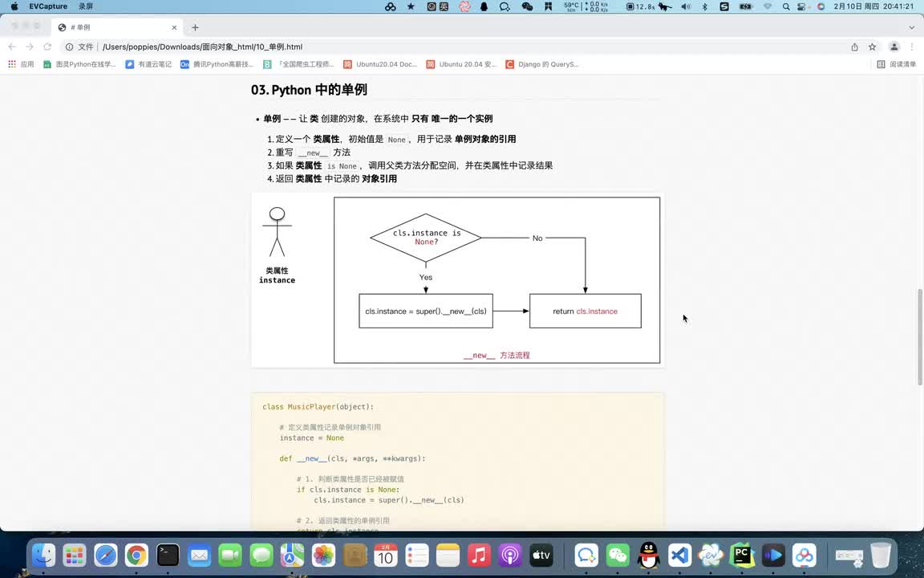Open Bluetooth status in menu bar
This screenshot has width=924, height=578.
(x=705, y=6)
